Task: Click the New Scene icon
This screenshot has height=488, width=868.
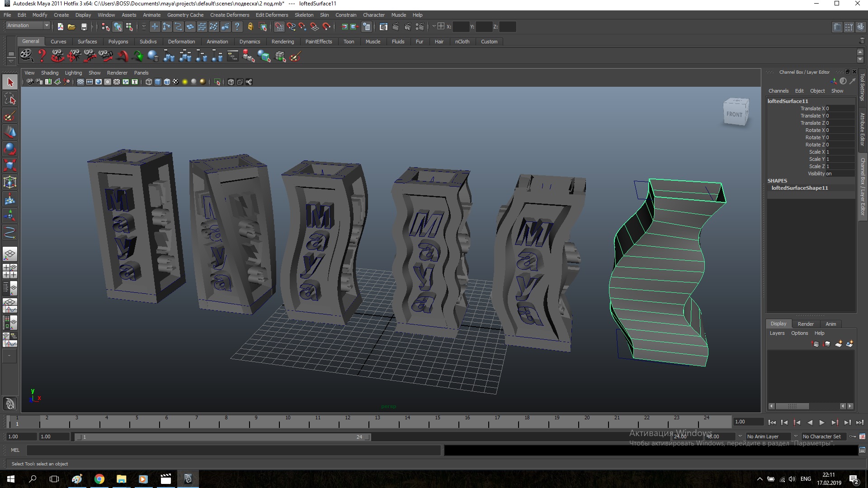Action: [x=60, y=27]
